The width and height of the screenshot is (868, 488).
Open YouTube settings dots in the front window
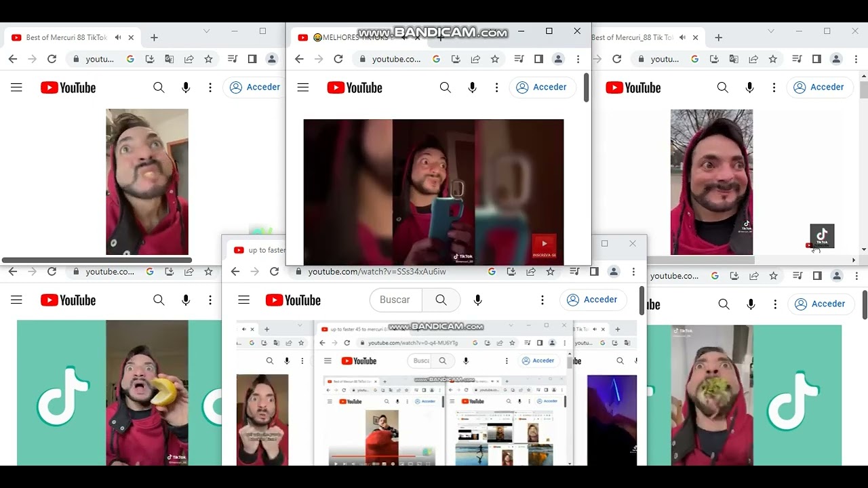(497, 87)
